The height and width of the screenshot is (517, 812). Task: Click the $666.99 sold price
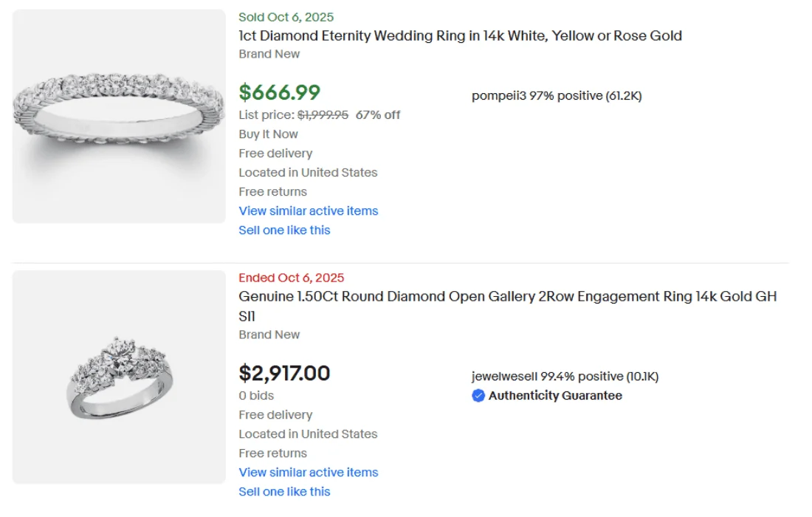(x=280, y=92)
